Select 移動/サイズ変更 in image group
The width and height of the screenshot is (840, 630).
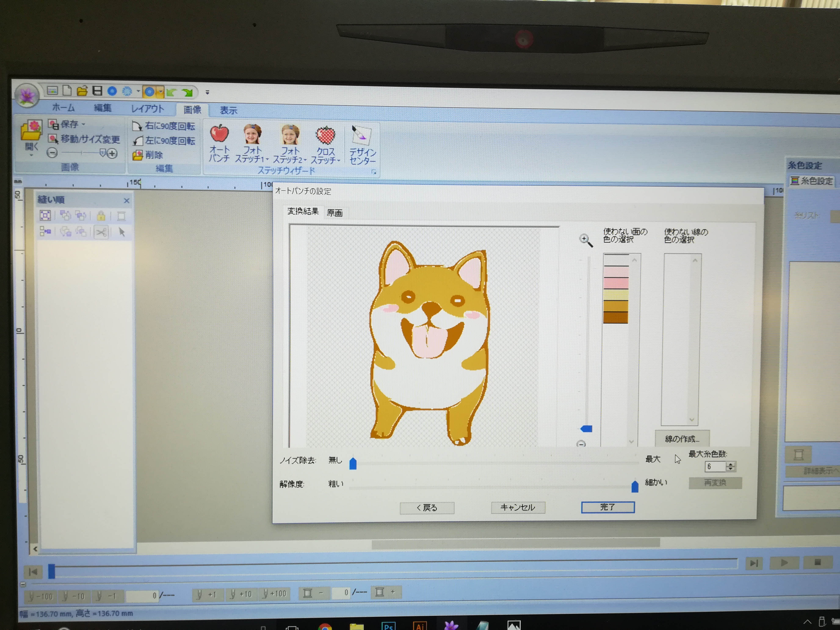(x=84, y=139)
